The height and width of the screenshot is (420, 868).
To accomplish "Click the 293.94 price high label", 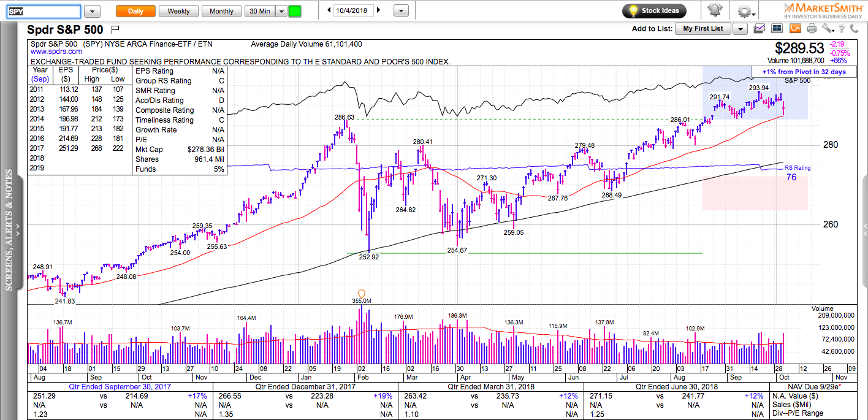I will 759,87.
